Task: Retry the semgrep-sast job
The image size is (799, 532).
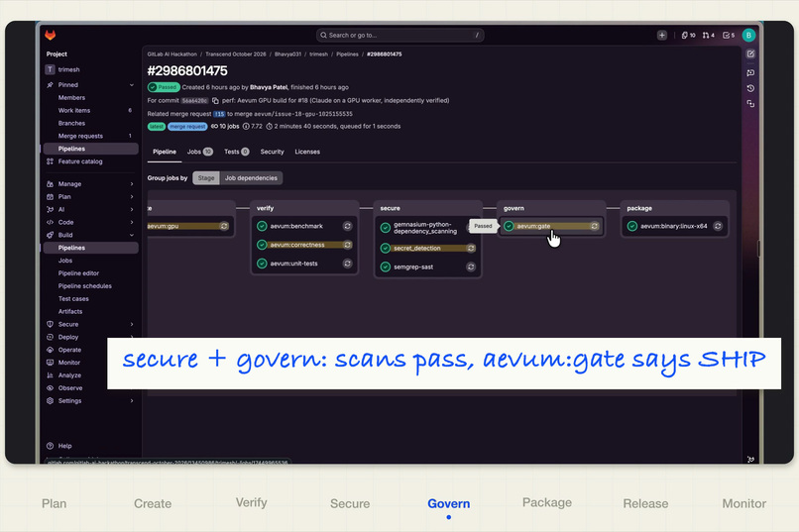Action: [471, 266]
